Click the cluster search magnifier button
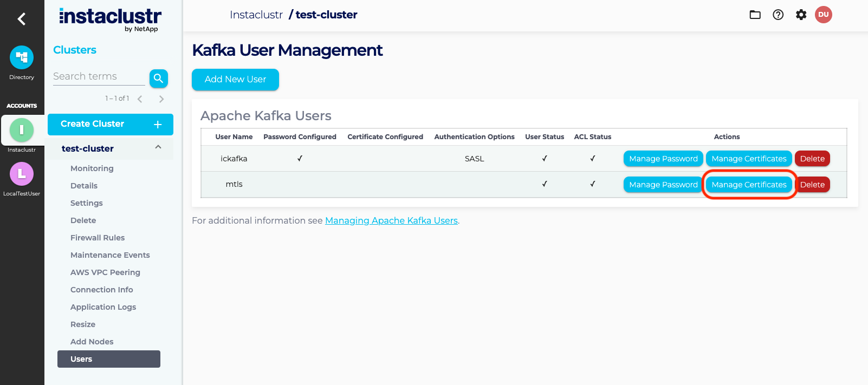This screenshot has width=868, height=385. 158,79
